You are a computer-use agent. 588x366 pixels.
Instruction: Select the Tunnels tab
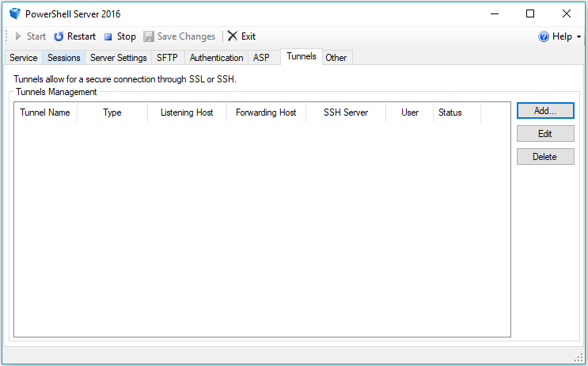[302, 56]
